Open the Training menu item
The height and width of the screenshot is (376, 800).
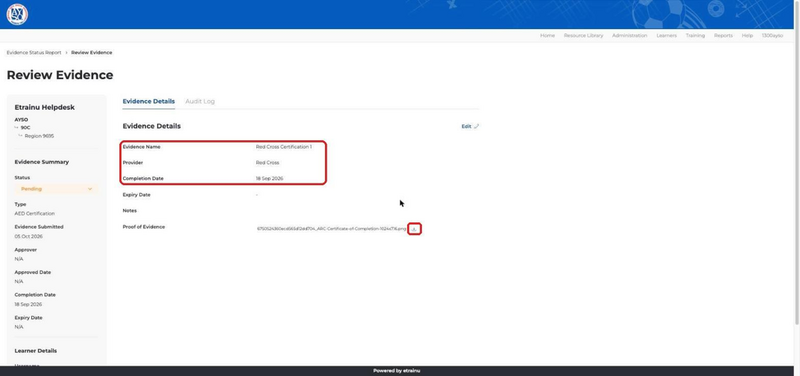[x=695, y=36]
